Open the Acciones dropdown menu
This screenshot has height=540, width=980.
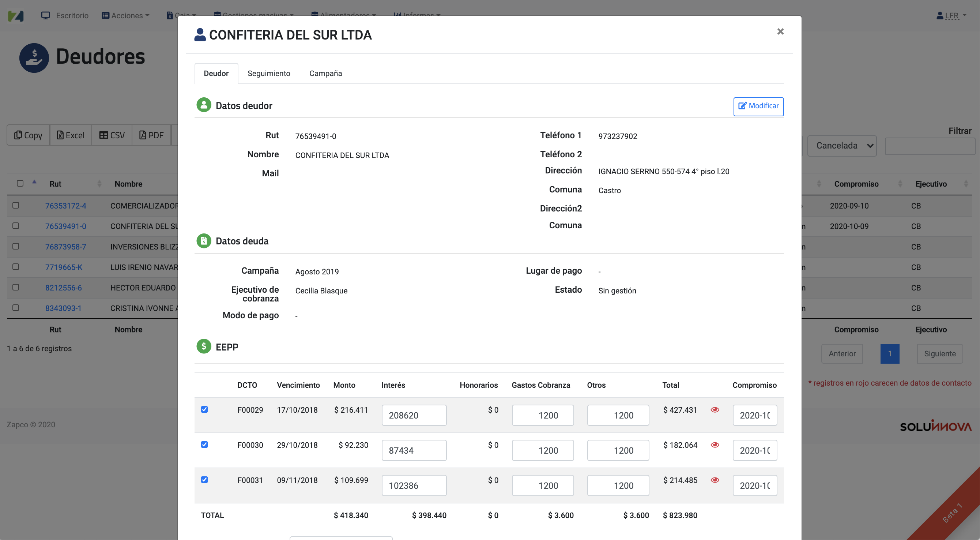click(x=126, y=16)
